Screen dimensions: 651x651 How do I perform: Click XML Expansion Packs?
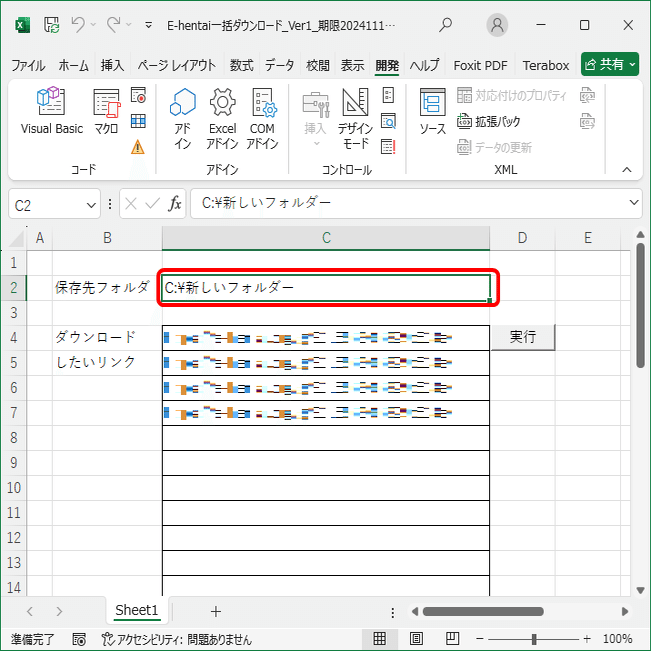pyautogui.click(x=489, y=121)
